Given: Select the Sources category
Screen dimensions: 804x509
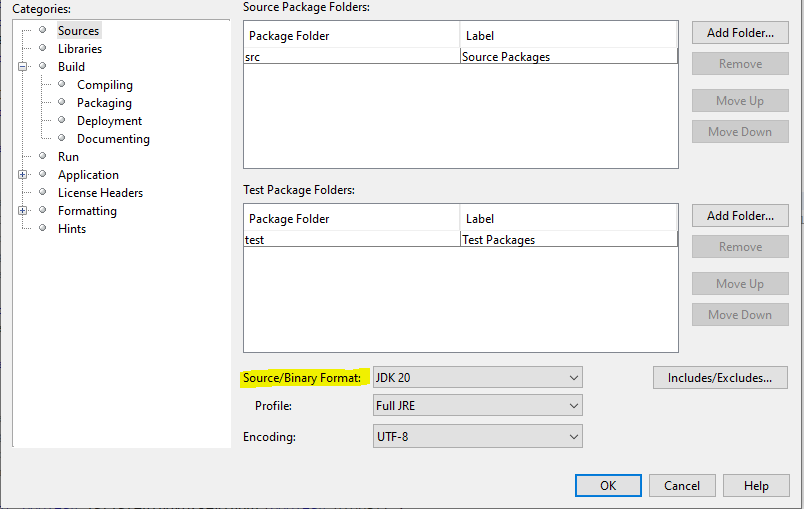Looking at the screenshot, I should click(78, 31).
